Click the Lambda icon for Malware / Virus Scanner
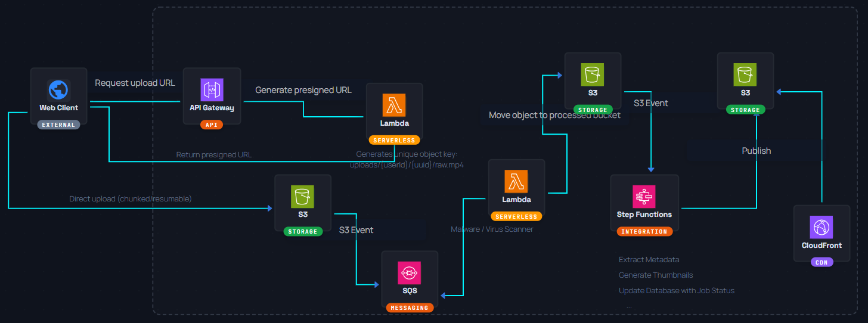Viewport: 868px width, 323px height. pos(516,182)
